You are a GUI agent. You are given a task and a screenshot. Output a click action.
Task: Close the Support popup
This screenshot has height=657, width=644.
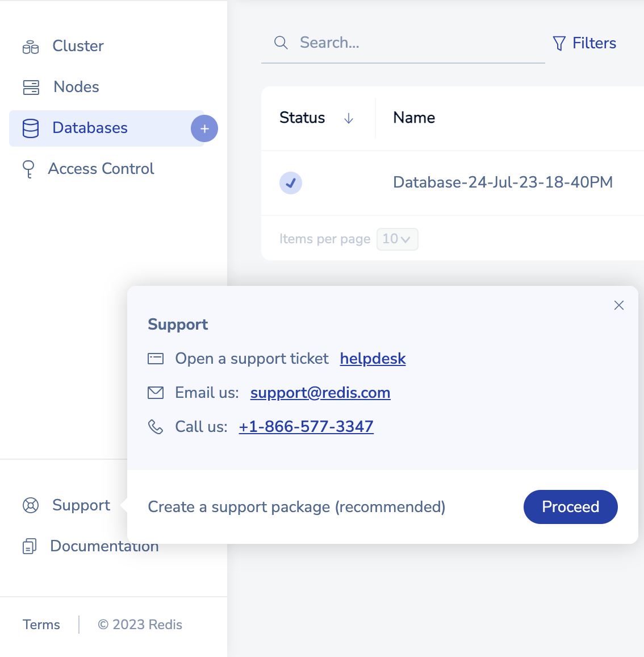[x=619, y=305]
